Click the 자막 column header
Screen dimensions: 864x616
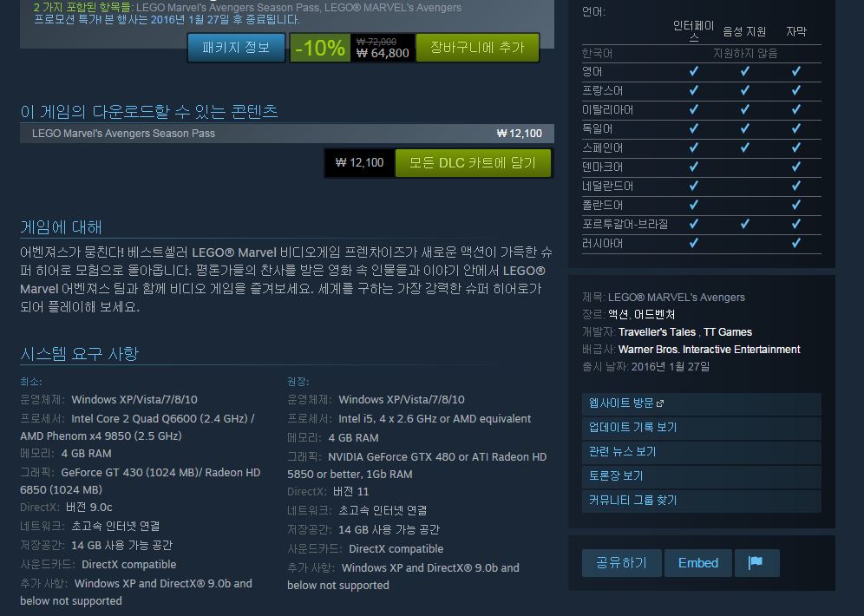point(796,31)
